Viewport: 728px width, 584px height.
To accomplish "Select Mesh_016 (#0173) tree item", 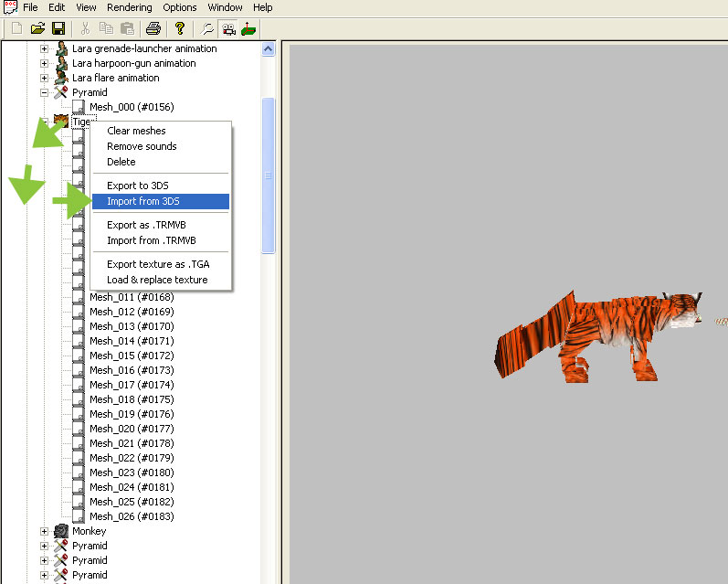I will [x=132, y=370].
